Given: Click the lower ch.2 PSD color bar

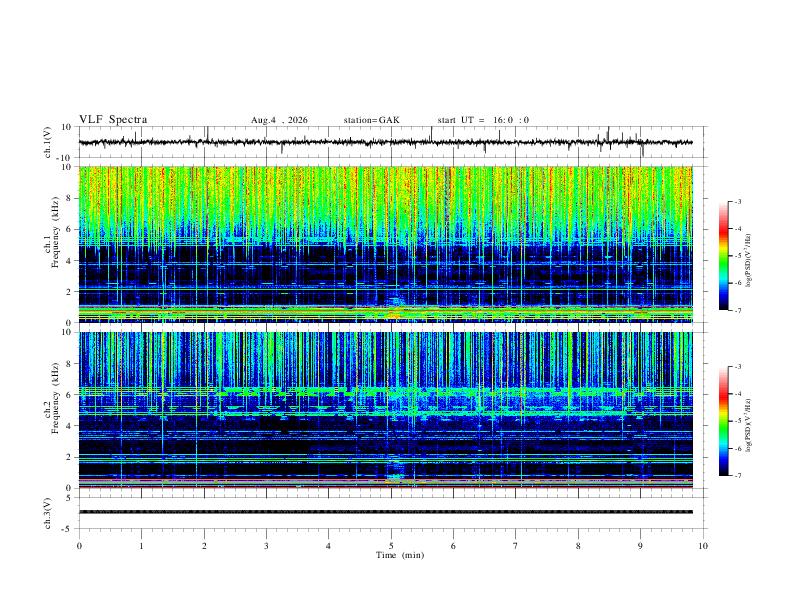Looking at the screenshot, I should point(724,421).
